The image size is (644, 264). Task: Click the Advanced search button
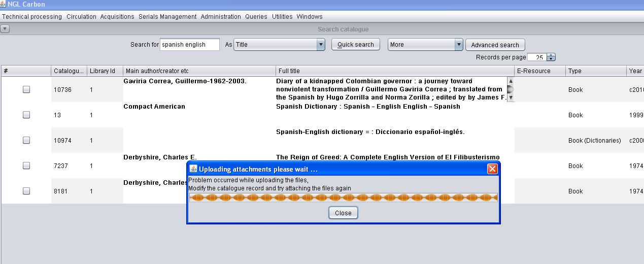[495, 45]
